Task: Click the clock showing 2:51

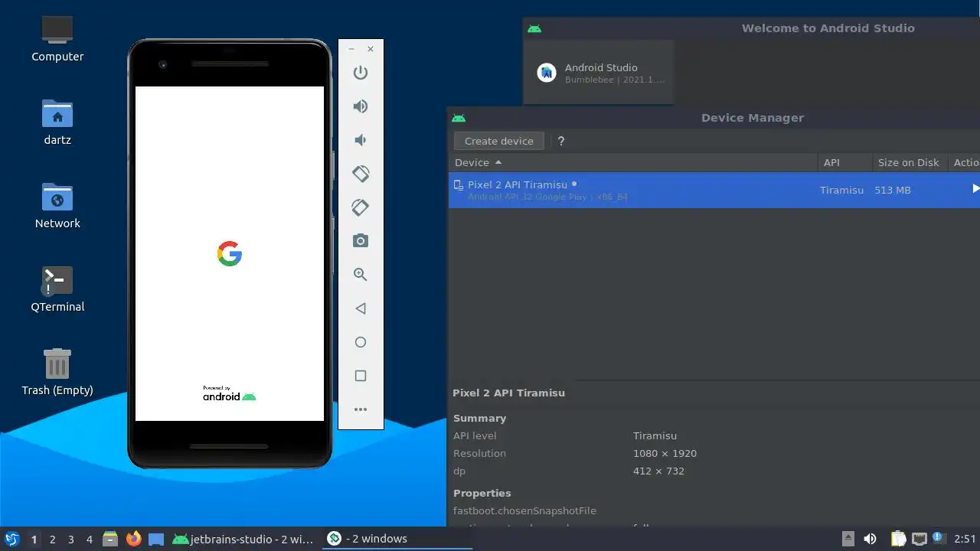Action: (x=965, y=539)
